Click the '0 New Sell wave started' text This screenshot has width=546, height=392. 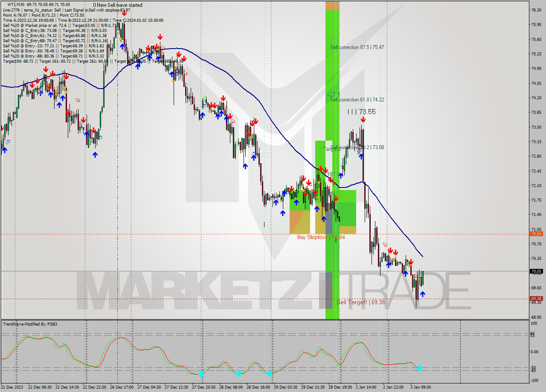pyautogui.click(x=118, y=5)
